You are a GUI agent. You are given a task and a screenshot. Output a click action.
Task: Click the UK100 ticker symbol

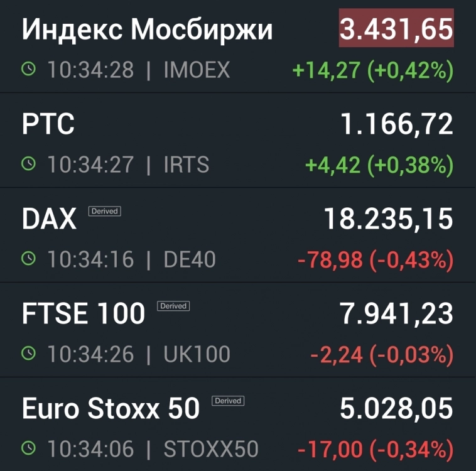(x=197, y=354)
